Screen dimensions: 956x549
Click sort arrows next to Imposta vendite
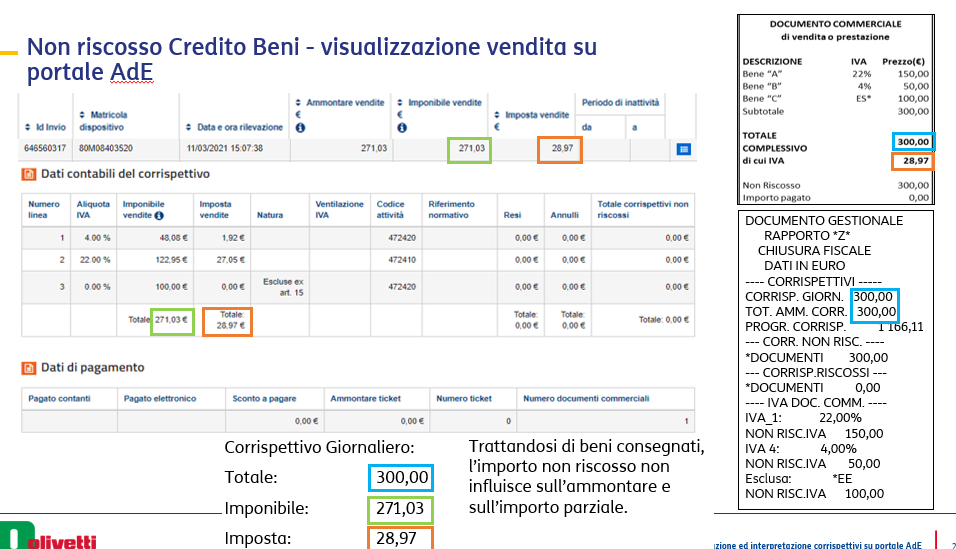pyautogui.click(x=500, y=115)
